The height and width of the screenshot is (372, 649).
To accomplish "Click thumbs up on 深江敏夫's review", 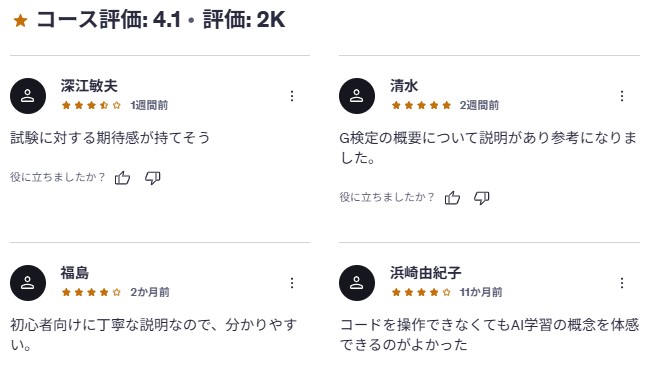I will tap(123, 178).
